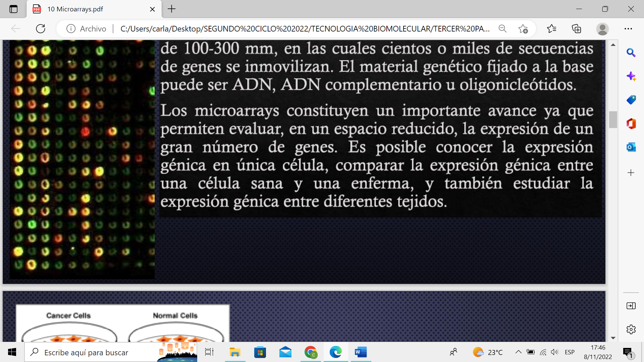Open the notification center
Image resolution: width=644 pixels, height=362 pixels.
click(x=629, y=353)
